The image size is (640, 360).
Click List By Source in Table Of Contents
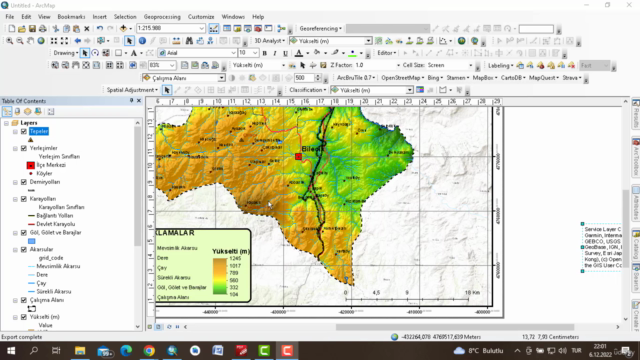[x=17, y=111]
